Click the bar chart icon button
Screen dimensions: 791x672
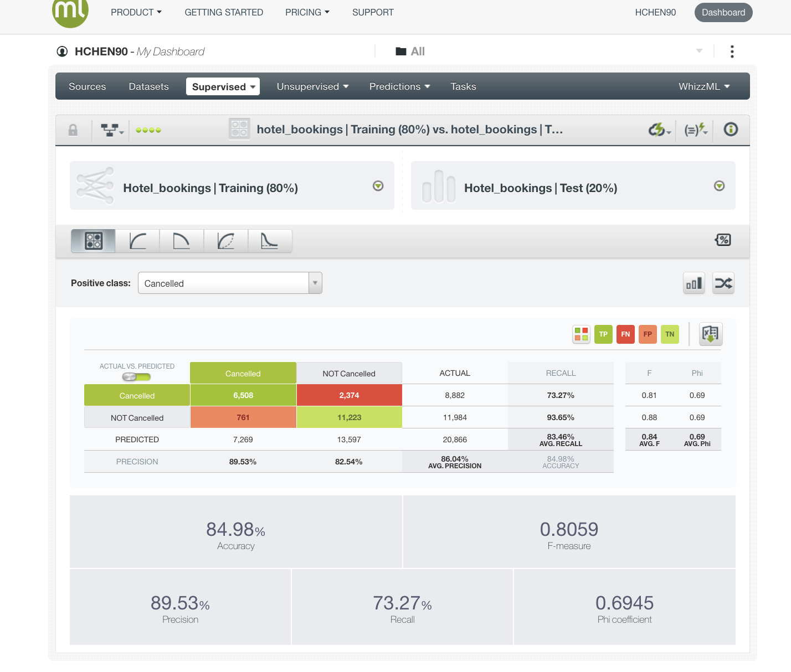(x=694, y=283)
